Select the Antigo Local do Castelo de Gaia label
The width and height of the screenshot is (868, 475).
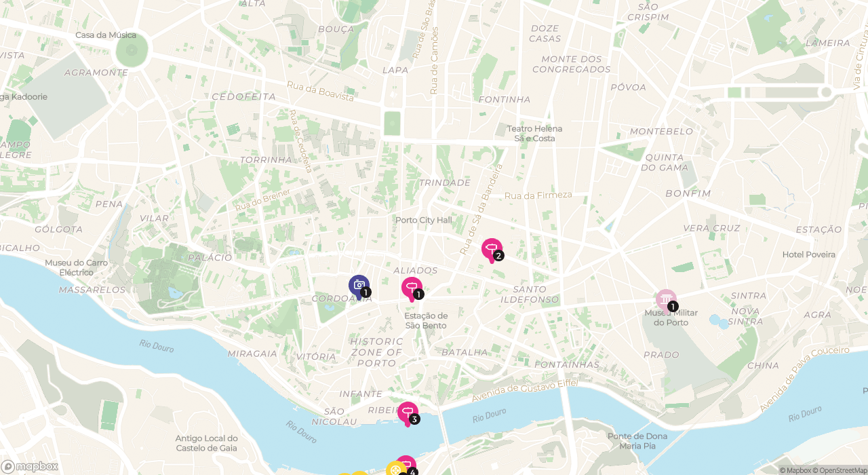point(206,443)
